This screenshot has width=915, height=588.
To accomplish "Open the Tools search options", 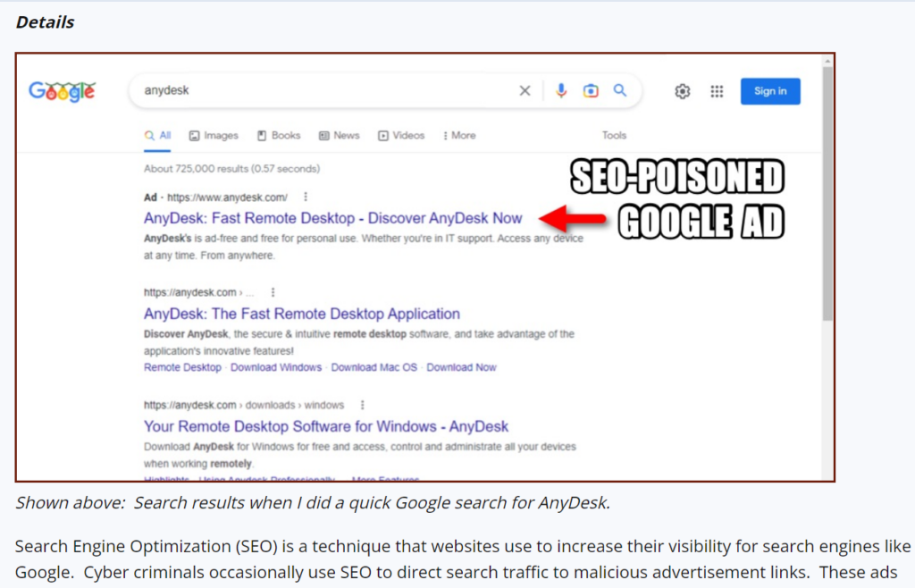I will click(614, 135).
